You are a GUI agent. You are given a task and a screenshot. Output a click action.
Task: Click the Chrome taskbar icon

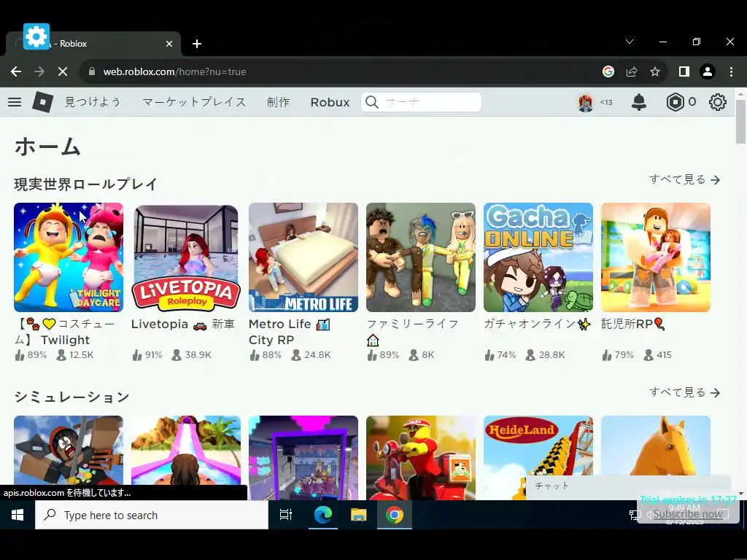(x=395, y=515)
